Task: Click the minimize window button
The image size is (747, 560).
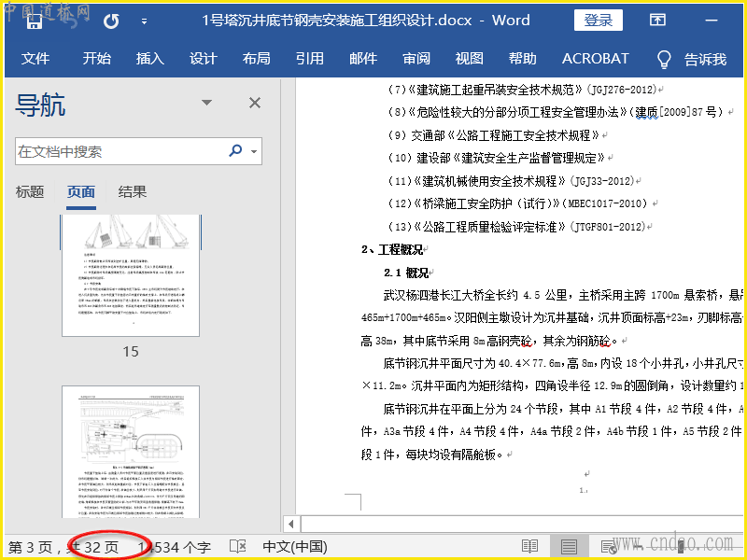Action: coord(712,21)
